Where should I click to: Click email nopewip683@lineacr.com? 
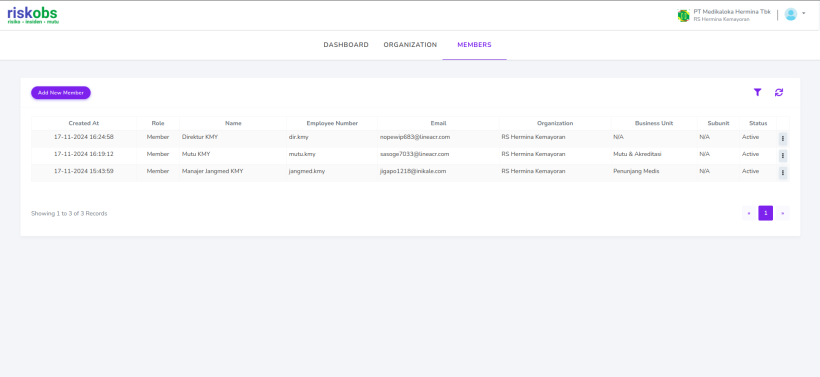[415, 137]
